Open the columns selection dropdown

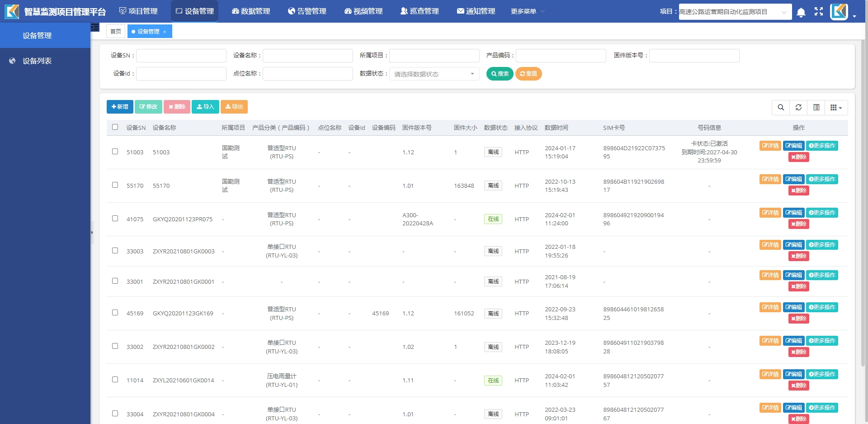[836, 108]
